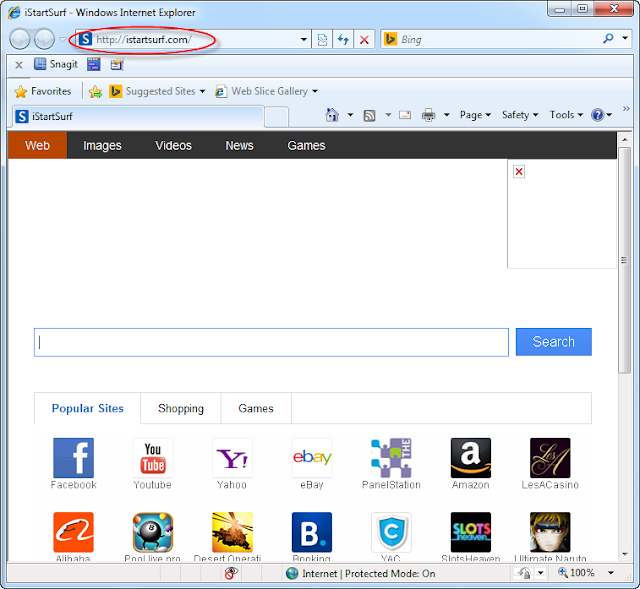Switch to the Videos tab

point(173,145)
